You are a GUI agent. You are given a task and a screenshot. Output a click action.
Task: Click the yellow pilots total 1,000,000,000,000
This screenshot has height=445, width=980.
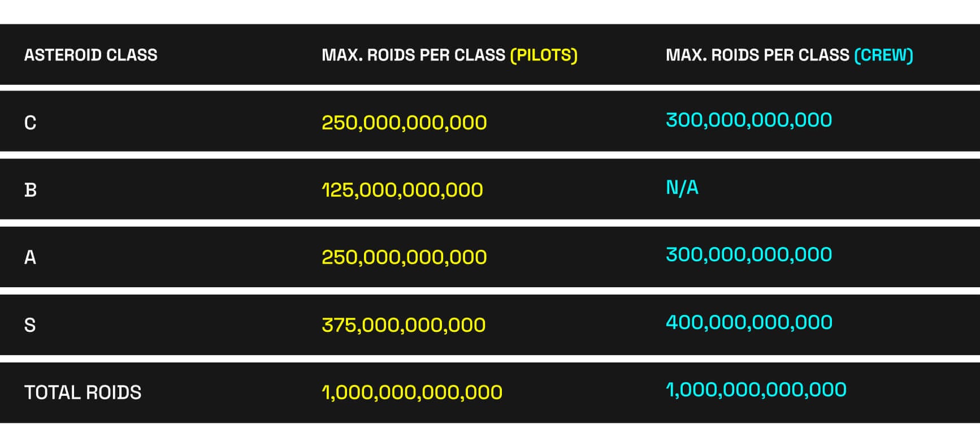[412, 392]
